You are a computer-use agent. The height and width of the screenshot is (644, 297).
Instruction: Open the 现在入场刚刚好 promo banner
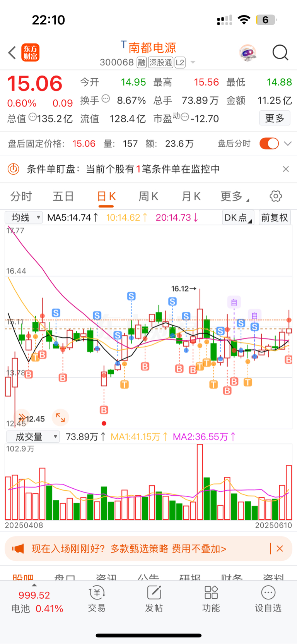pyautogui.click(x=148, y=549)
